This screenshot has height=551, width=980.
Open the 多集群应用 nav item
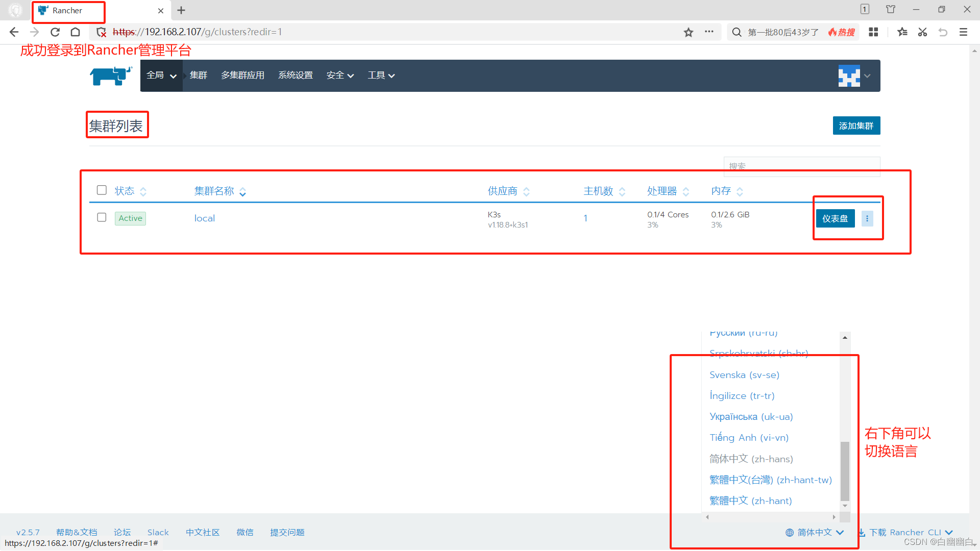(x=242, y=76)
